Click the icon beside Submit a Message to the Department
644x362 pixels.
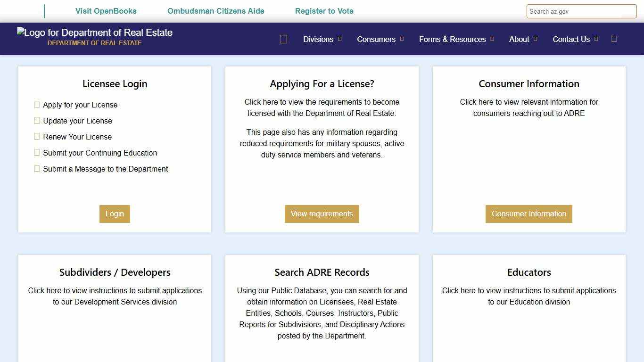click(x=37, y=168)
